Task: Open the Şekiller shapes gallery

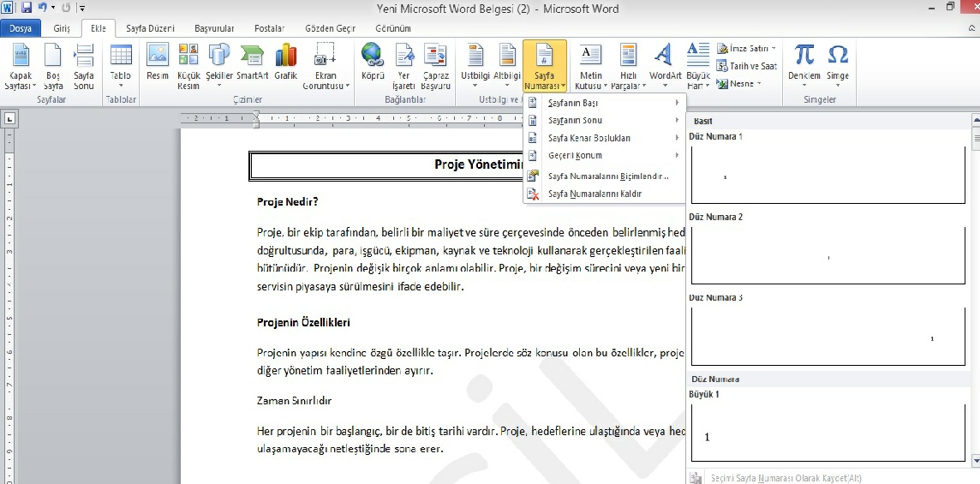Action: click(218, 67)
